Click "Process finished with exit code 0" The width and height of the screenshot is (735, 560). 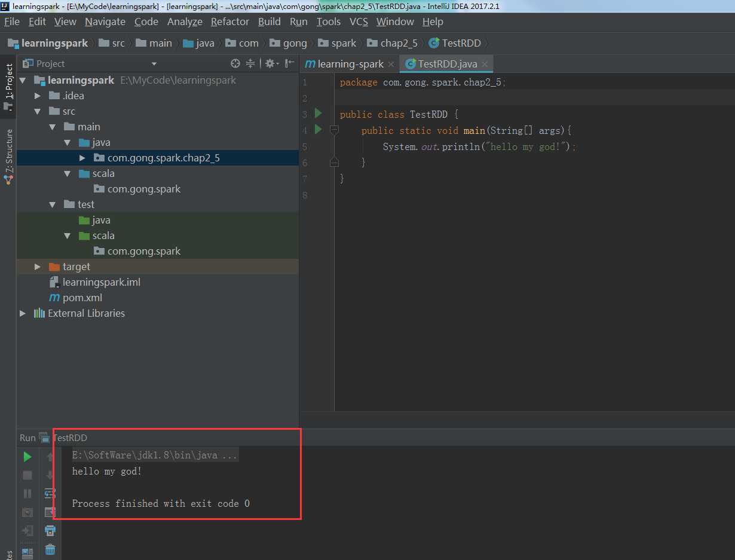(161, 504)
